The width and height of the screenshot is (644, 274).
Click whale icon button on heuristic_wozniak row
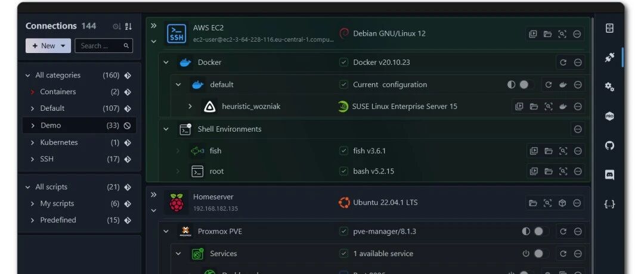coord(563,107)
